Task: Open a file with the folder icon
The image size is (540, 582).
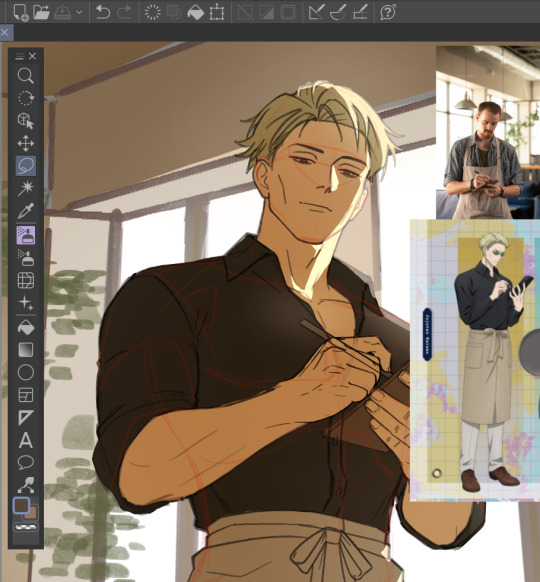Action: (41, 12)
